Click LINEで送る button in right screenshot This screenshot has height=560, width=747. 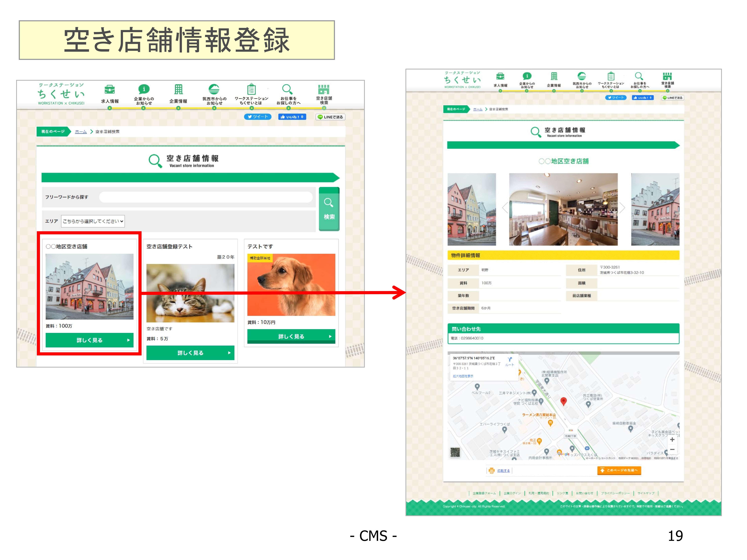673,98
